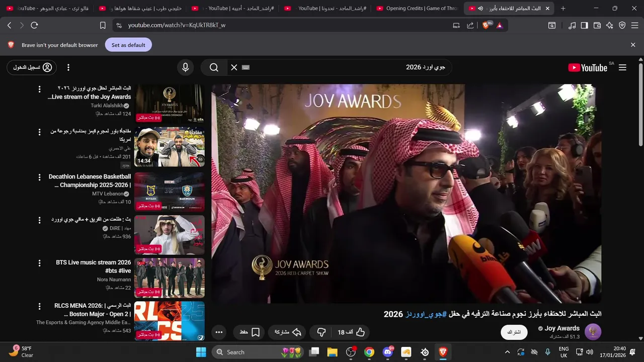The height and width of the screenshot is (362, 644).
Task: Click the browser address bar URL
Action: point(177,25)
